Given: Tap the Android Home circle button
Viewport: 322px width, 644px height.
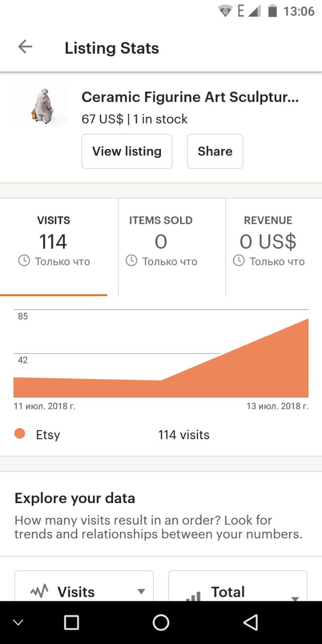Looking at the screenshot, I should pos(161,622).
